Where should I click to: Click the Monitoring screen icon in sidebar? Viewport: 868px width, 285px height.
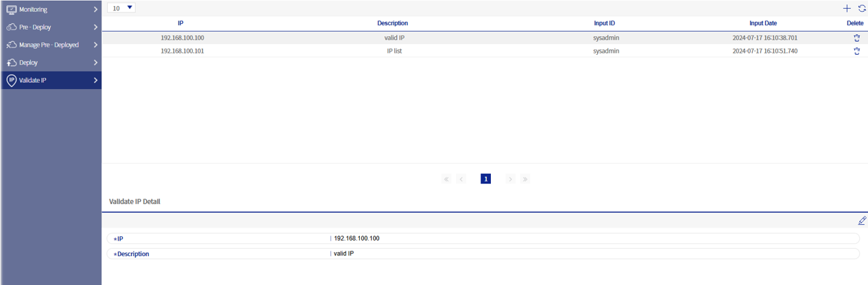pyautogui.click(x=11, y=10)
